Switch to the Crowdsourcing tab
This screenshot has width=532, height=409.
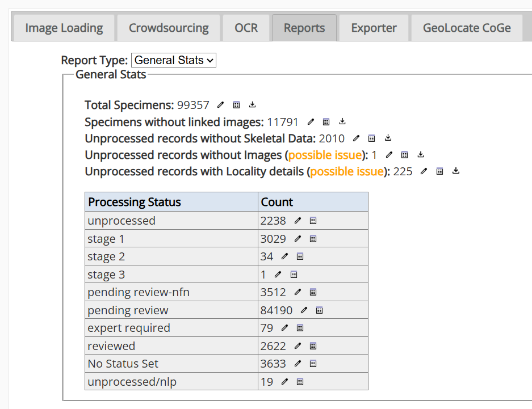pos(168,27)
